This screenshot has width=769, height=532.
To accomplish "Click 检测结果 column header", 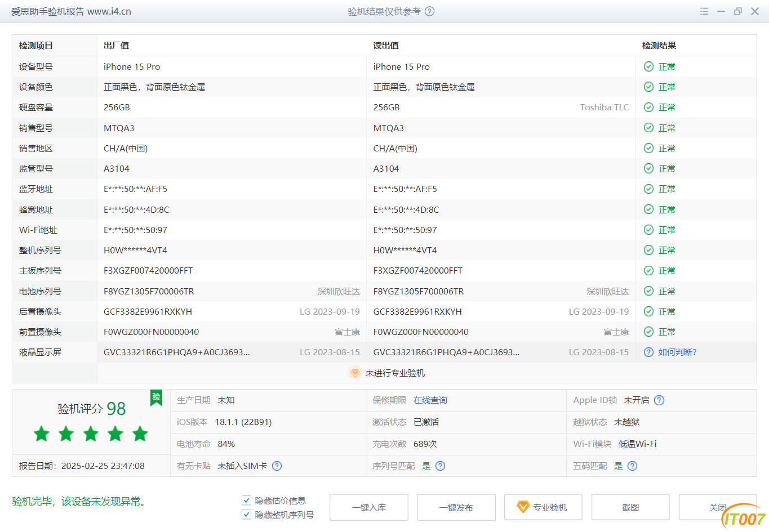I will tap(659, 46).
